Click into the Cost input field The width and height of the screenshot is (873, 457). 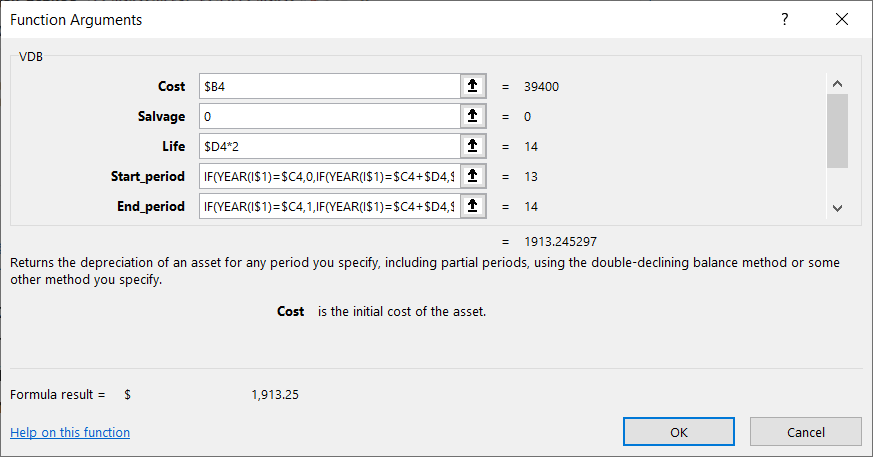(330, 86)
